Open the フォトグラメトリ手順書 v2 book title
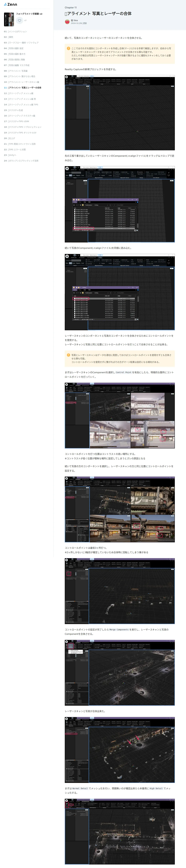The image size is (186, 868). coord(29,14)
